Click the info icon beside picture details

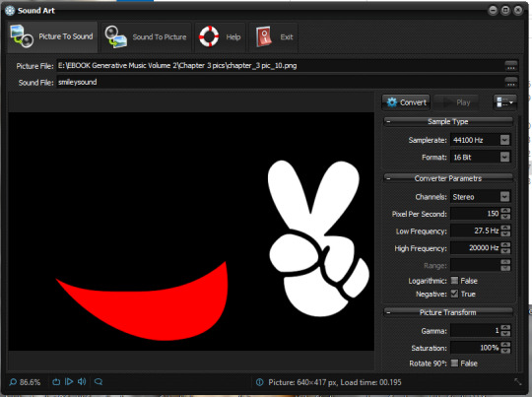(x=259, y=382)
